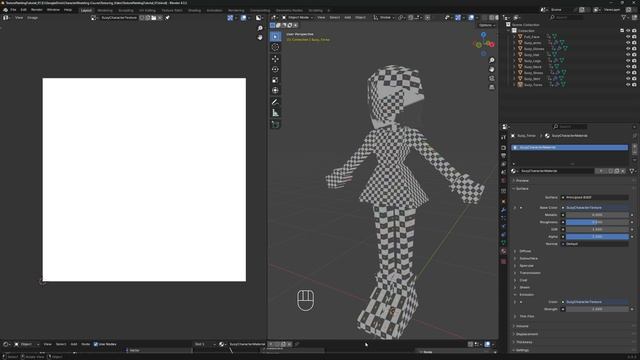Open the Tool properties tab icon
The image size is (640, 360).
pyautogui.click(x=503, y=137)
